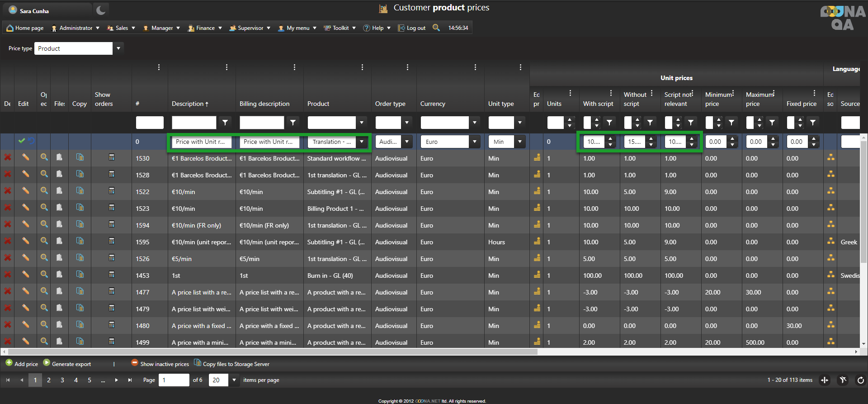Screen dimensions: 868x404
Task: Open magnifier details icon for row 1594
Action: [44, 224]
